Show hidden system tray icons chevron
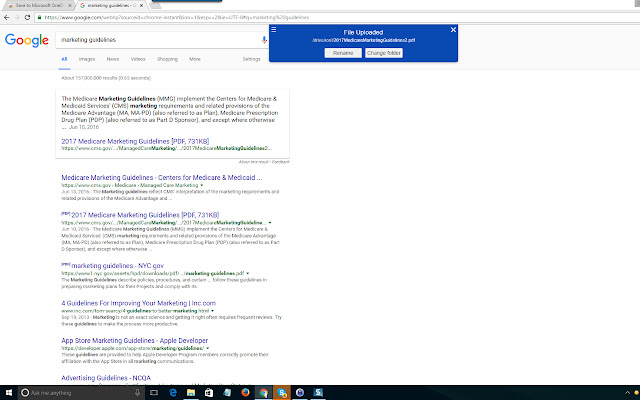640x400 pixels. click(x=627, y=393)
